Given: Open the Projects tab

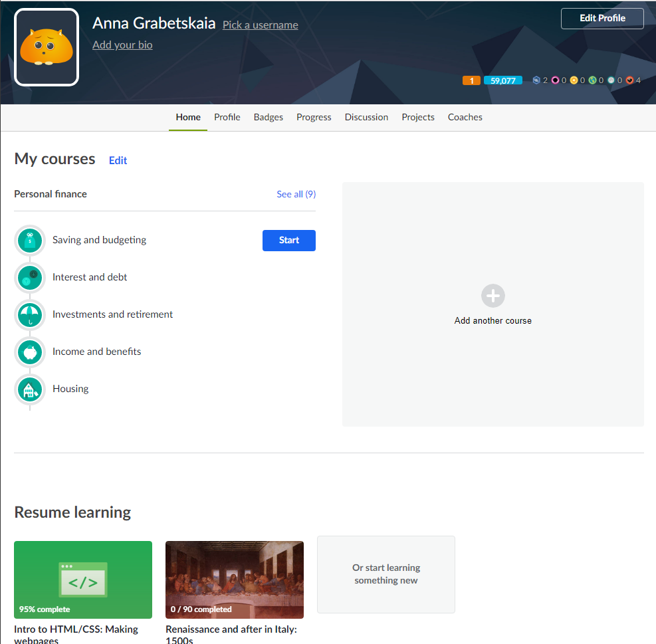Looking at the screenshot, I should click(x=418, y=117).
